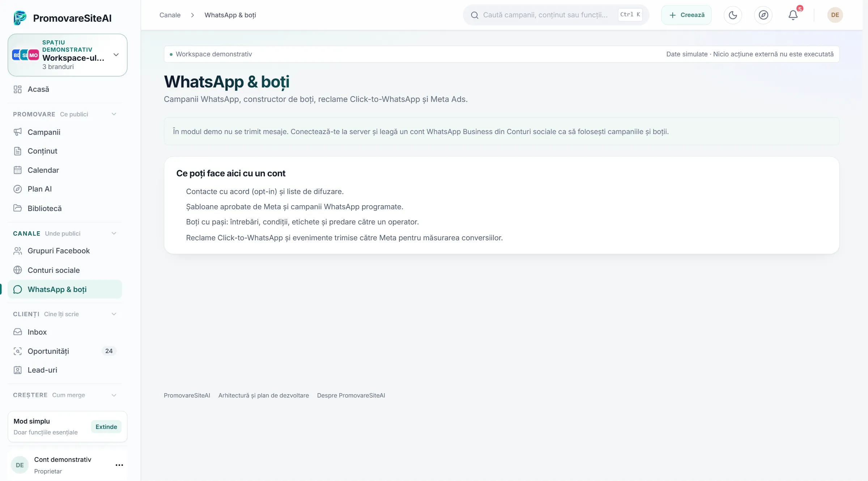The width and height of the screenshot is (868, 481).
Task: Click the Extinde button in Mod simplu
Action: pos(106,427)
